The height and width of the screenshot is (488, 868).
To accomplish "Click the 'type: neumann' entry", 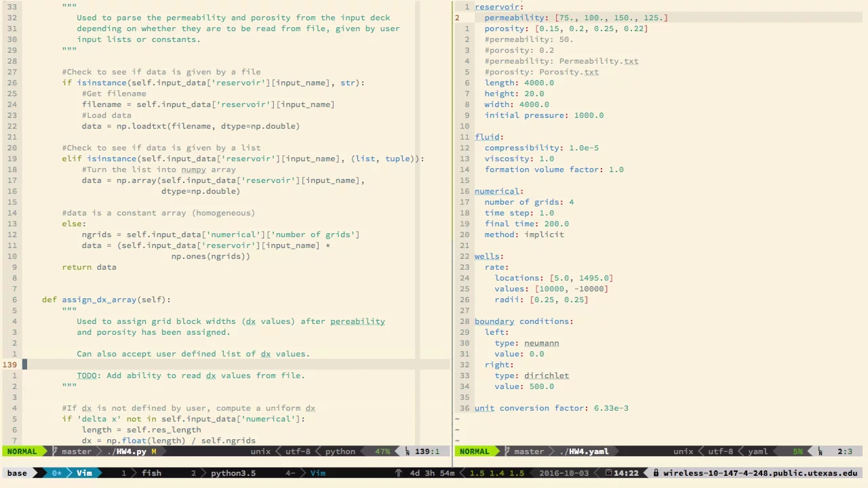I will pyautogui.click(x=527, y=343).
